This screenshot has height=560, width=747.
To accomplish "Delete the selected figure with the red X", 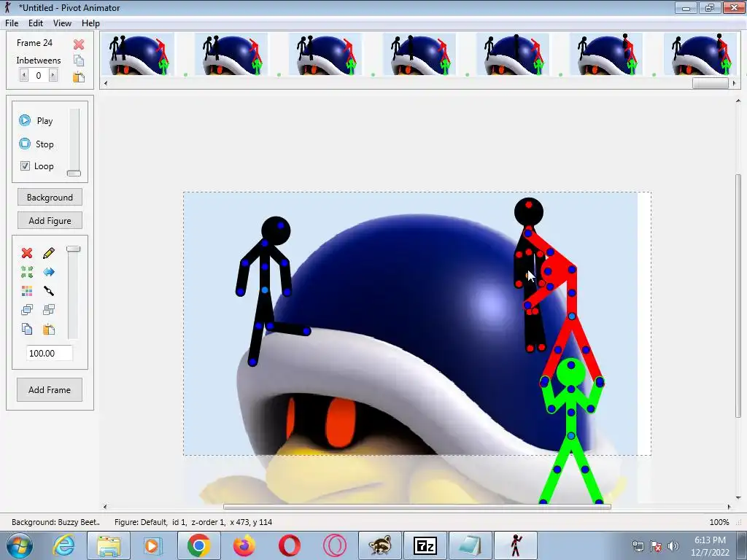I will 27,253.
